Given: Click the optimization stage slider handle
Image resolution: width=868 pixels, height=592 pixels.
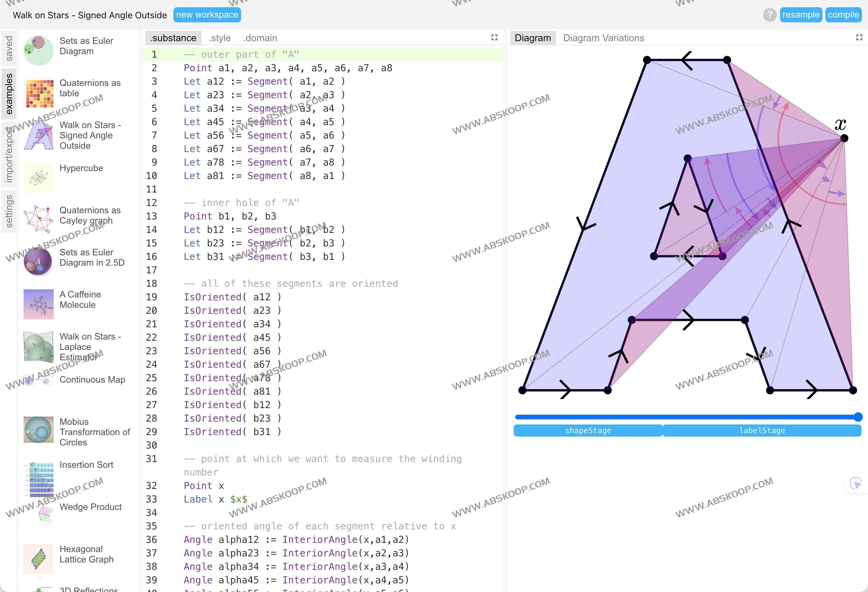Looking at the screenshot, I should [x=858, y=417].
